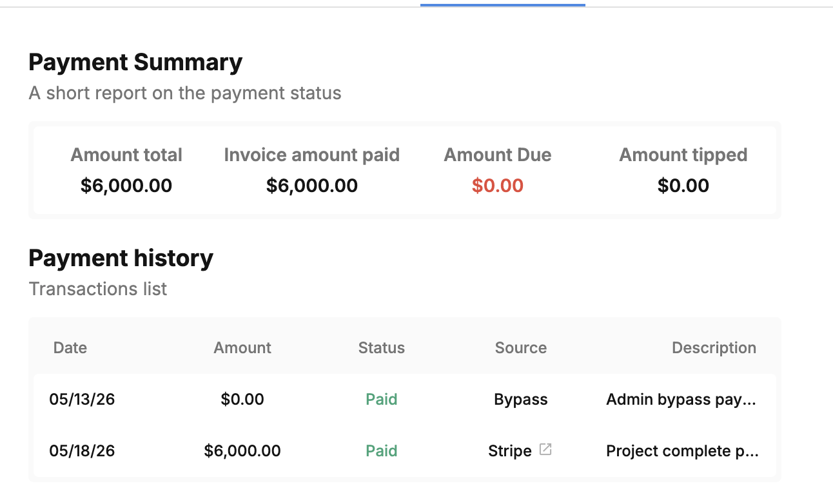Click the Transactions list subtitle
Image resolution: width=833 pixels, height=504 pixels.
(x=98, y=289)
